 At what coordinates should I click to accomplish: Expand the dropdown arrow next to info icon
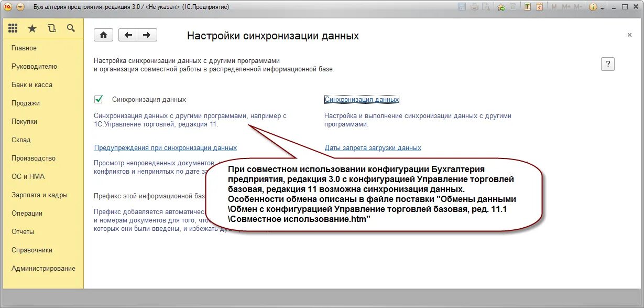[x=602, y=8]
